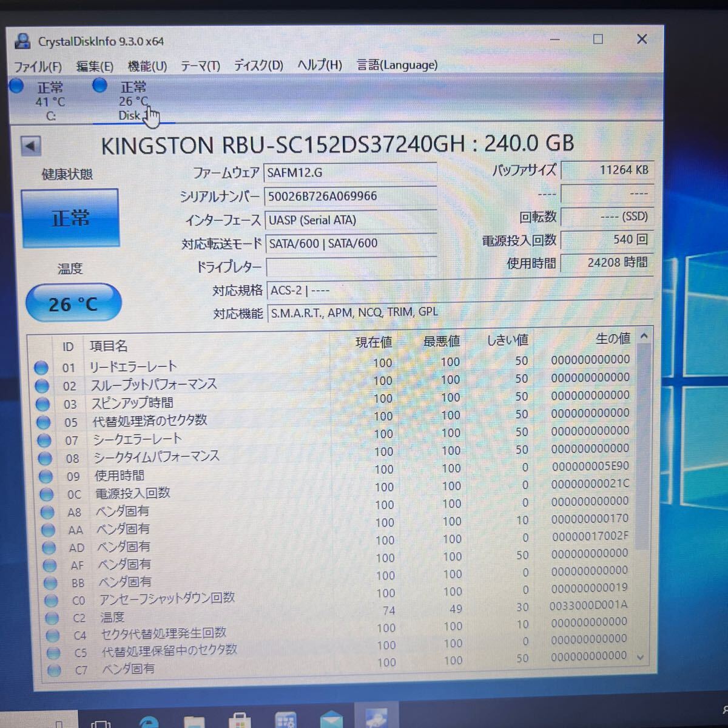Open the 機能(U) menu
The height and width of the screenshot is (728, 728).
point(147,66)
